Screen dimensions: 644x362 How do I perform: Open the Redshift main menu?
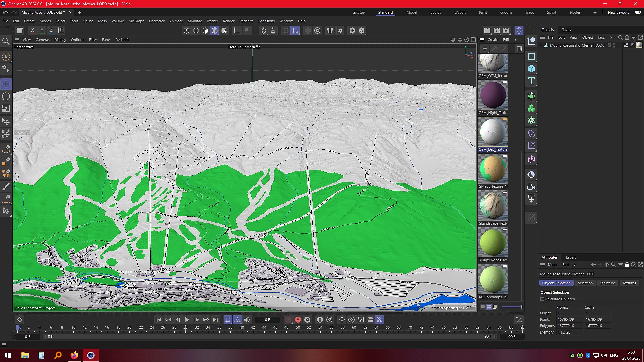(x=246, y=21)
